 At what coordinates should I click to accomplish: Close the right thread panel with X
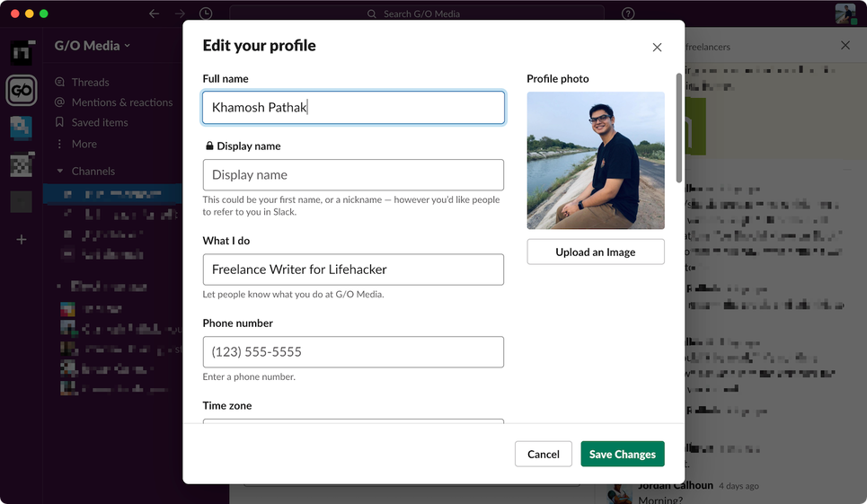(x=845, y=45)
